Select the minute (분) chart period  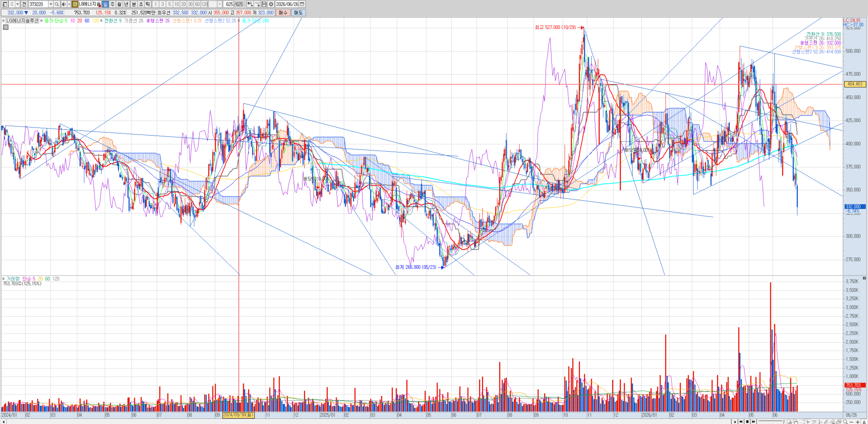click(134, 4)
